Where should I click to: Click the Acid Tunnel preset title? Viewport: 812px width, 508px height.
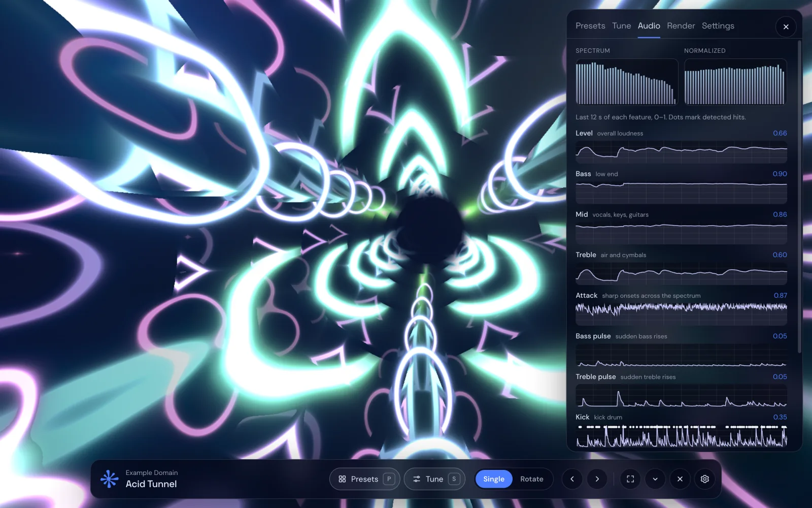[x=151, y=484]
